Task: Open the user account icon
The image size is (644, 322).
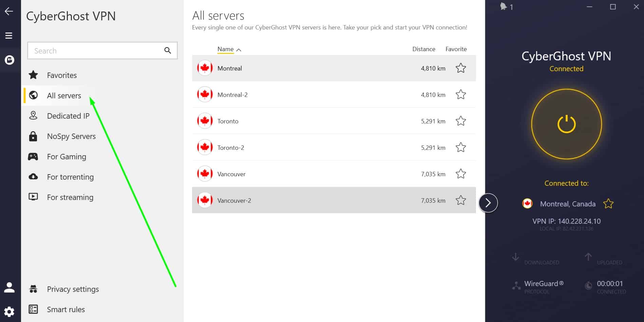Action: click(x=9, y=287)
